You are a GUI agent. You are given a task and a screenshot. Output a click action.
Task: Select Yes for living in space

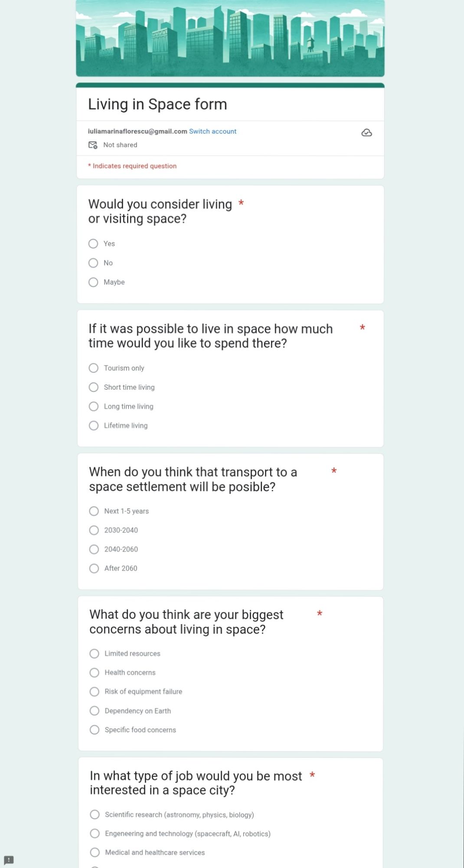pyautogui.click(x=93, y=244)
